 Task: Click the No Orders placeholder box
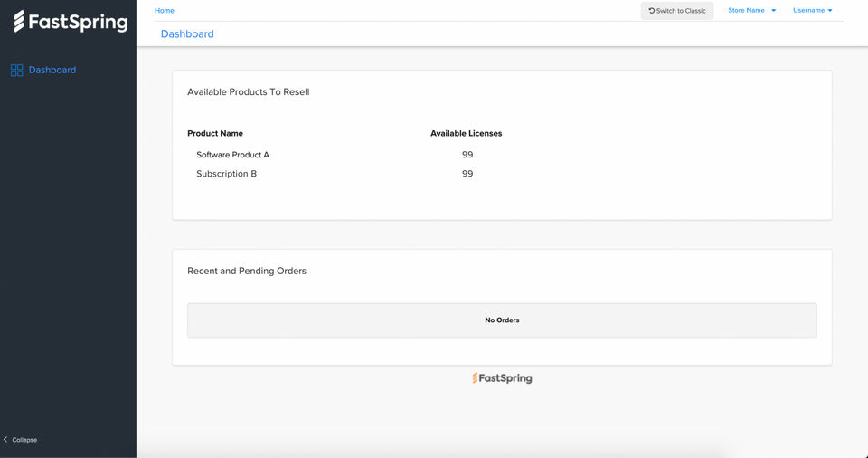point(502,320)
